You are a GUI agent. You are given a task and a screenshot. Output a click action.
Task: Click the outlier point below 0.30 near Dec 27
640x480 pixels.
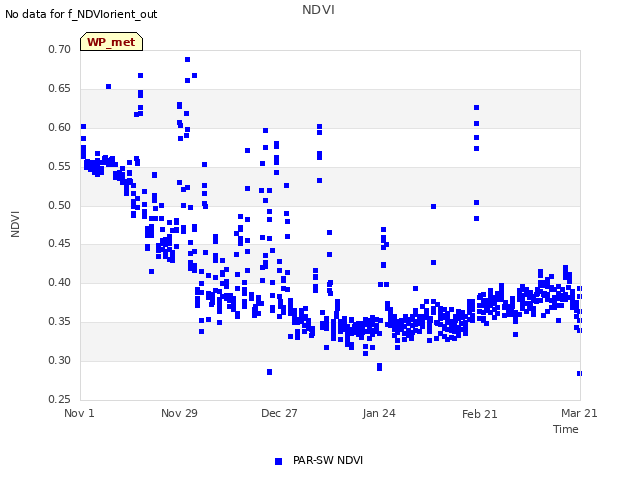click(x=269, y=372)
